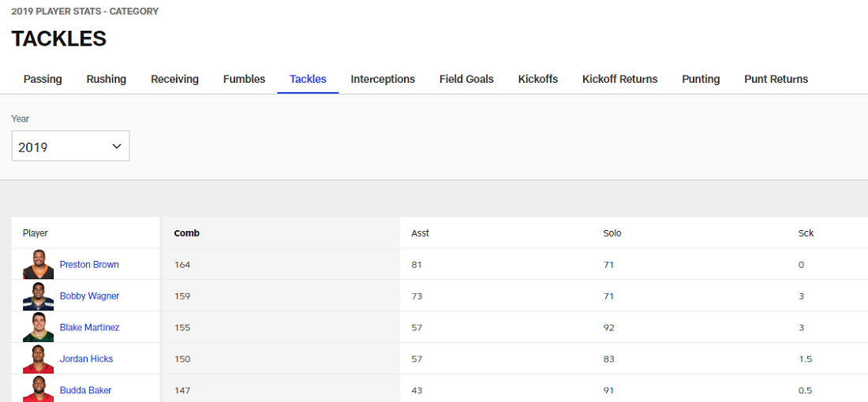The width and height of the screenshot is (868, 402).
Task: Click Bobby Wagner's player headshot
Action: click(38, 296)
